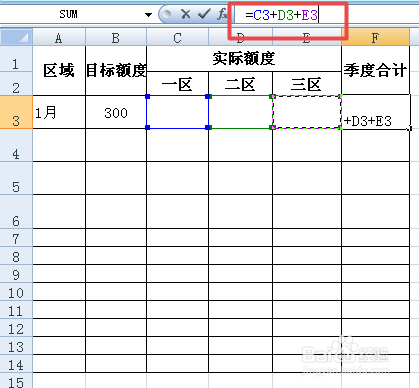Click cell C3 with blue border
Viewport: 419px width, 388px height.
[x=178, y=112]
